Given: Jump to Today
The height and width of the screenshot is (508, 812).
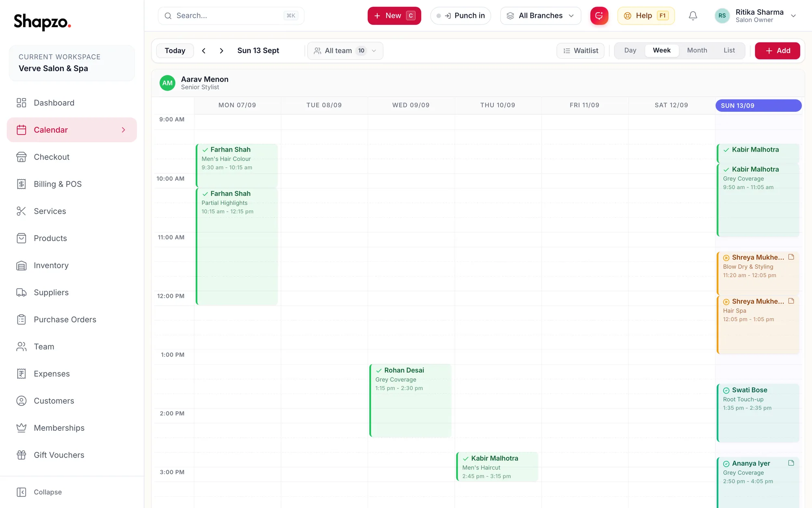Looking at the screenshot, I should tap(175, 51).
